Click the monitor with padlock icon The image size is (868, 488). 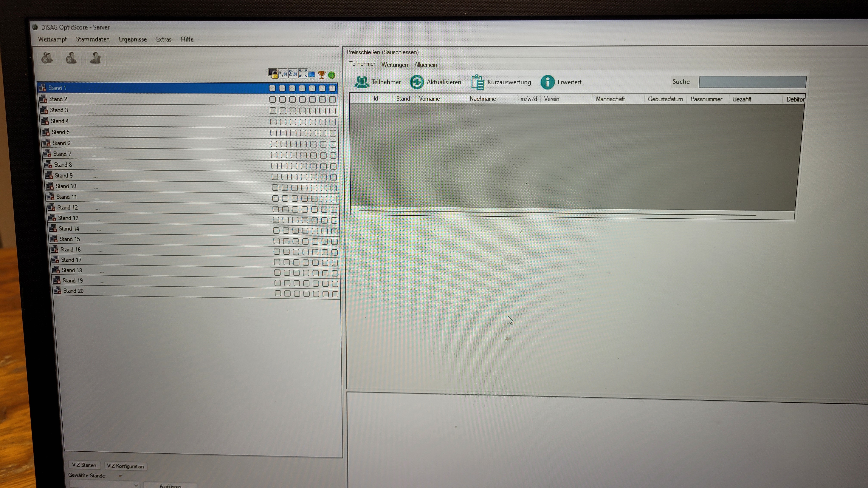(x=273, y=73)
